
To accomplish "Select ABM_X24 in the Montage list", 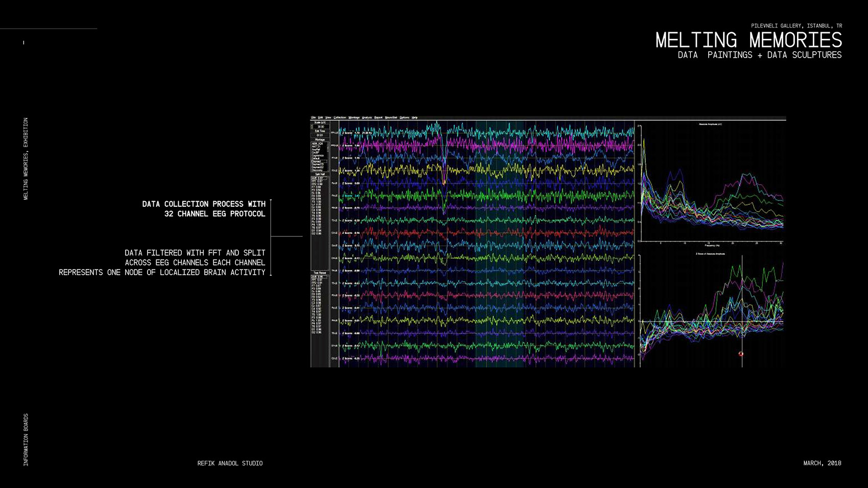I will click(317, 143).
